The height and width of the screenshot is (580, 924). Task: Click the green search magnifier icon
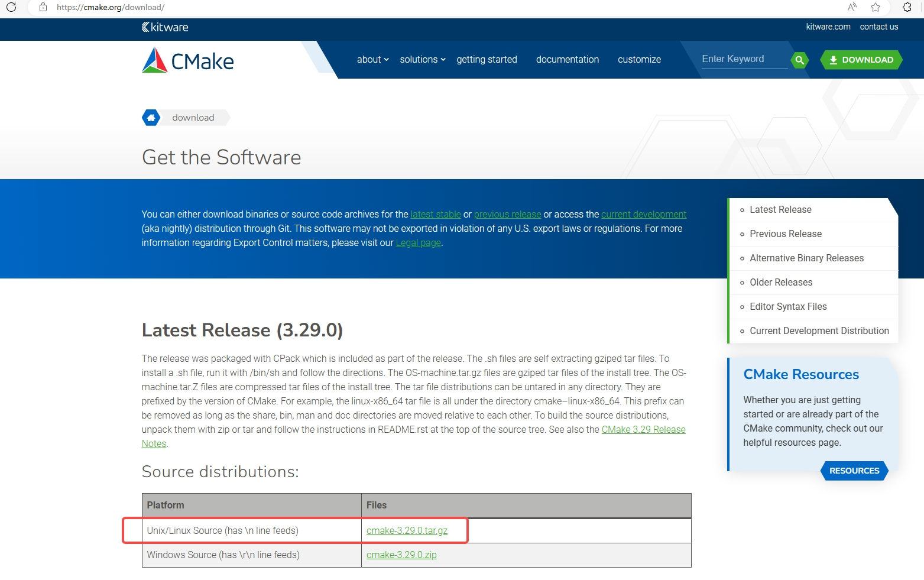tap(799, 60)
